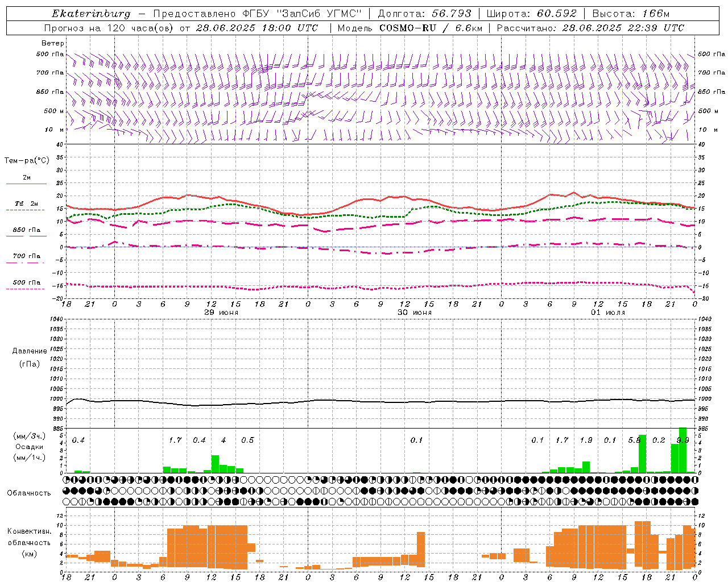Click the 0.1 precipitation value above 30 июня
Viewport: 728px width, 582px height.
point(417,440)
